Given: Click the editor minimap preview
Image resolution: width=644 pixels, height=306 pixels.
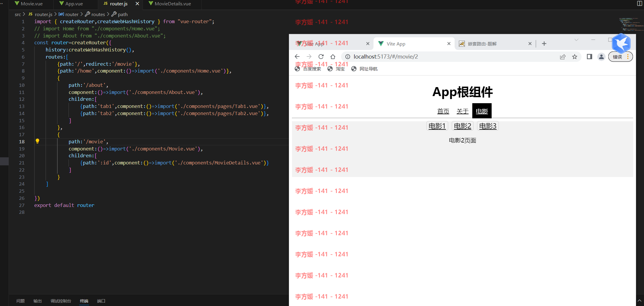Looking at the screenshot, I should click(x=631, y=25).
